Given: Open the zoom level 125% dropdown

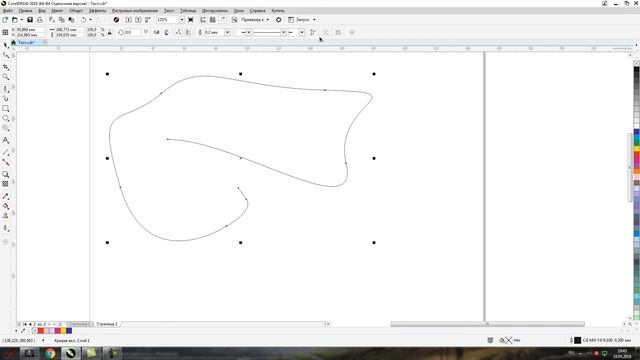Looking at the screenshot, I should tap(182, 20).
